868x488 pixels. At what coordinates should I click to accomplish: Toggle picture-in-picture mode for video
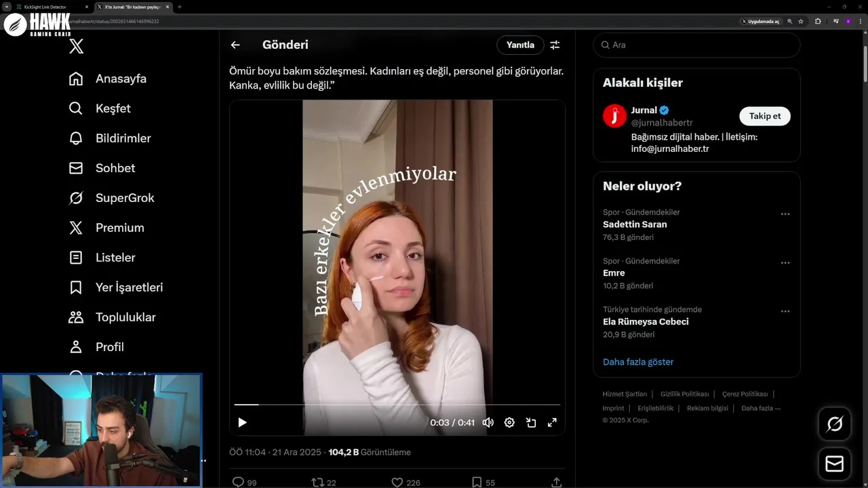click(x=531, y=422)
